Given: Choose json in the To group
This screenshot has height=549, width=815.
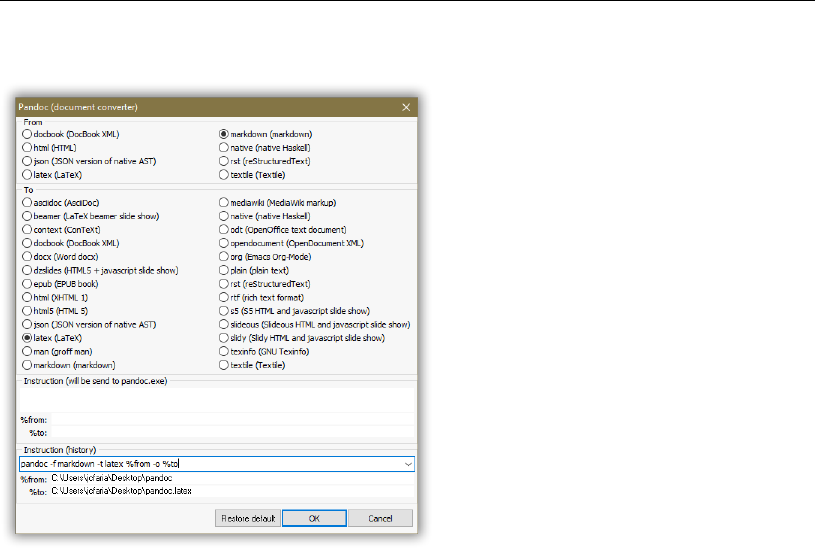Looking at the screenshot, I should tap(89, 324).
